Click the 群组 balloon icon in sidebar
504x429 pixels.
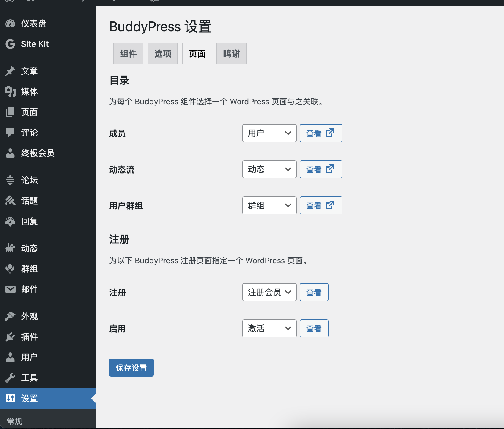click(x=10, y=269)
